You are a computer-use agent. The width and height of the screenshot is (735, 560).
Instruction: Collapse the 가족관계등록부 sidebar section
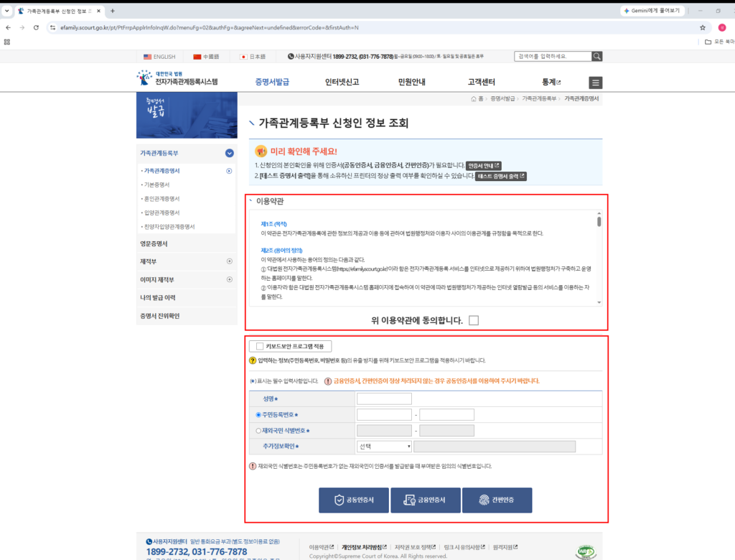point(229,154)
